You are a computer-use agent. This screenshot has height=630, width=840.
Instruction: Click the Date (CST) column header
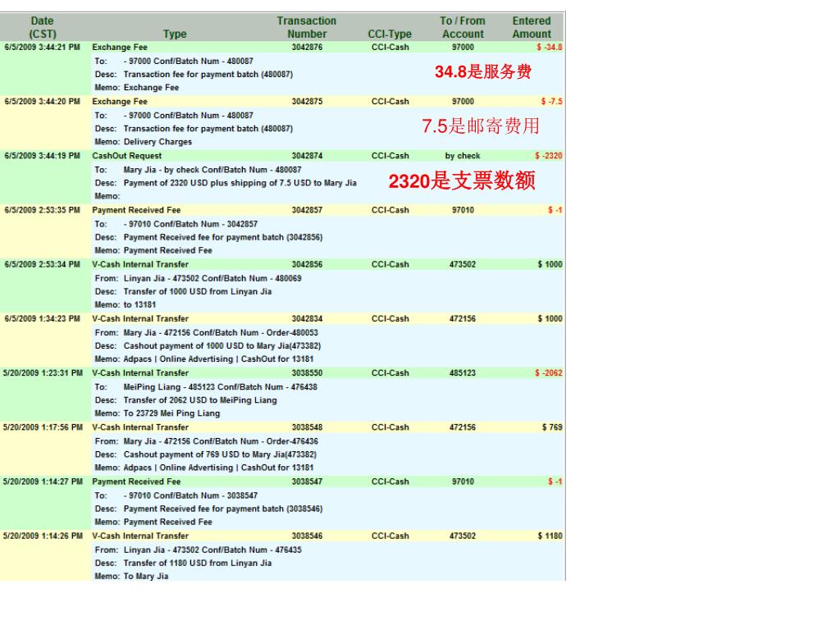tap(43, 27)
